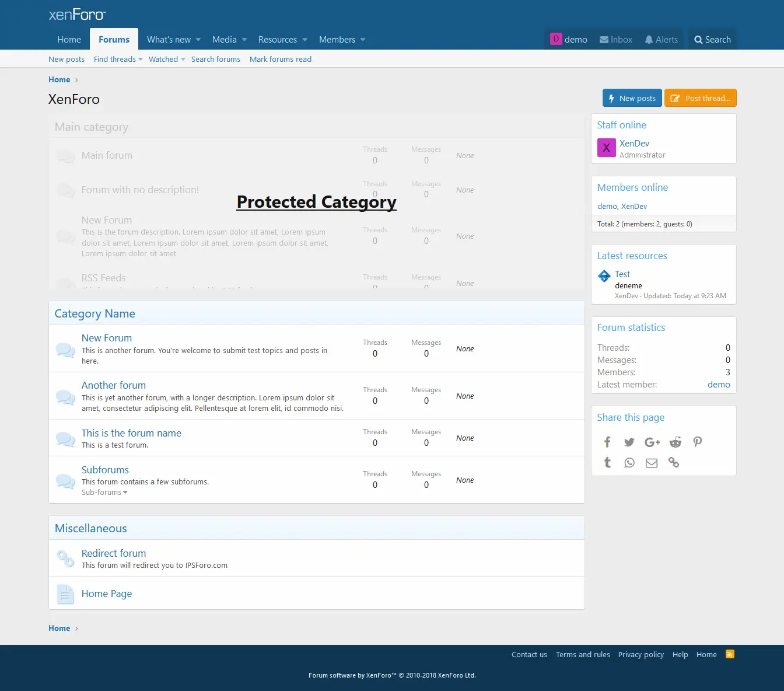Click top breadcrumb Home
This screenshot has height=691, width=784.
coord(60,79)
